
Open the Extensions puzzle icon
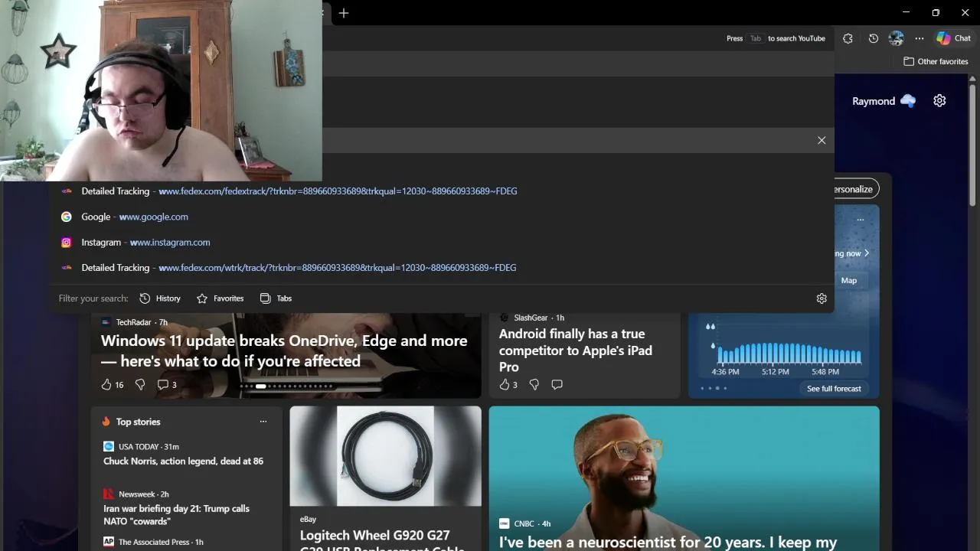(x=848, y=38)
